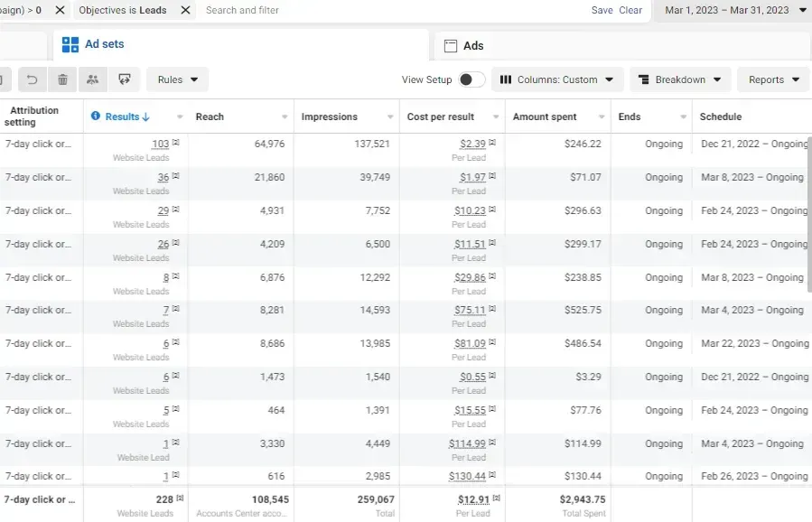Viewport: 812px width, 522px height.
Task: Click the 103 results link
Action: [161, 144]
